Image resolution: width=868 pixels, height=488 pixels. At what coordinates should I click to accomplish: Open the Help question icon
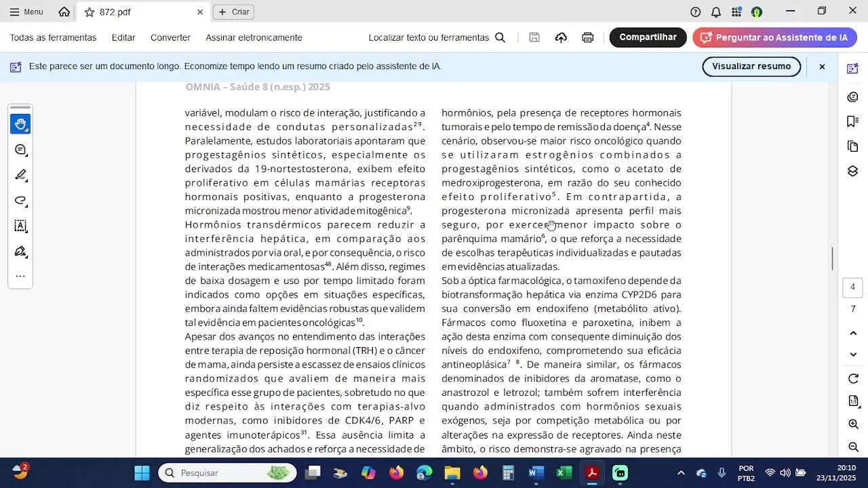click(x=696, y=12)
